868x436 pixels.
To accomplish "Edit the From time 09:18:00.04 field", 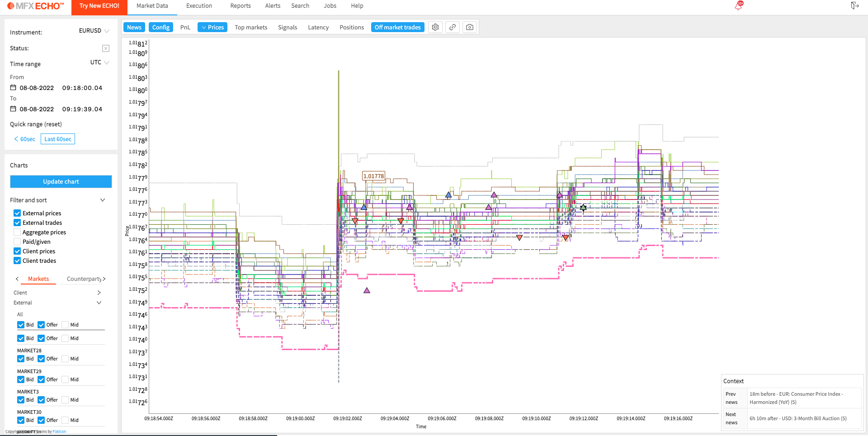I will pos(82,88).
